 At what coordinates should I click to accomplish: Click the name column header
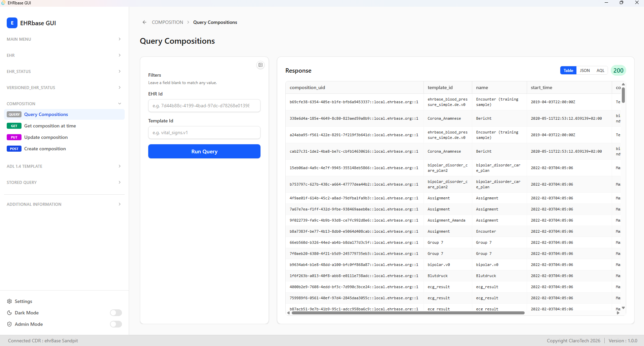[499, 87]
